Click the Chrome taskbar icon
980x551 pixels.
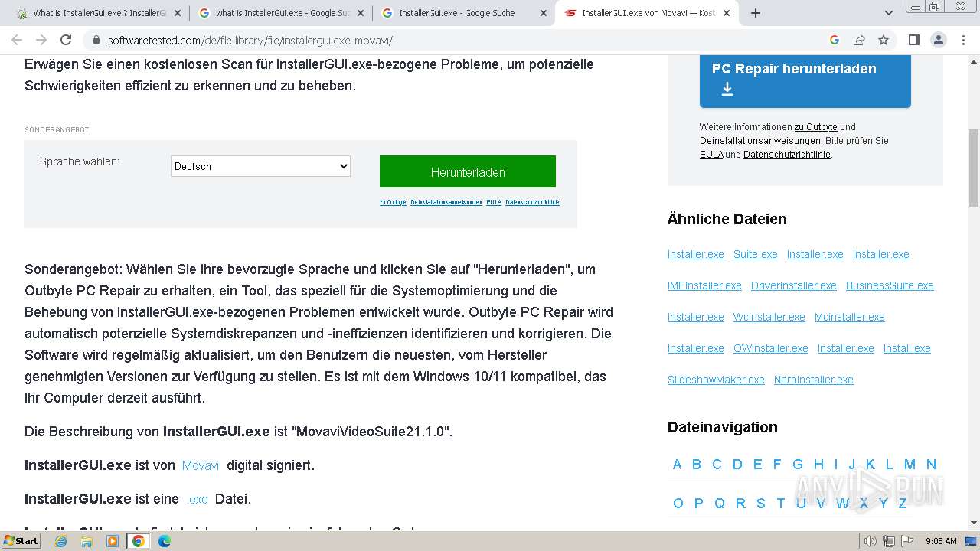pyautogui.click(x=139, y=541)
